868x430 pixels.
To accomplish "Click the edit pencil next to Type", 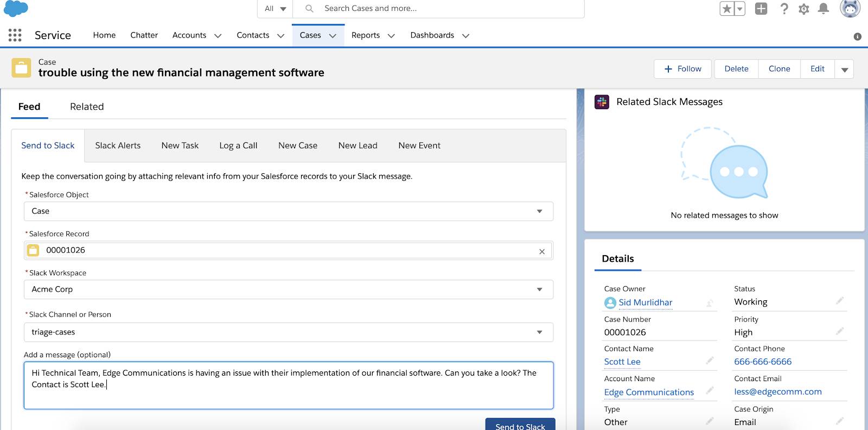I will [710, 421].
